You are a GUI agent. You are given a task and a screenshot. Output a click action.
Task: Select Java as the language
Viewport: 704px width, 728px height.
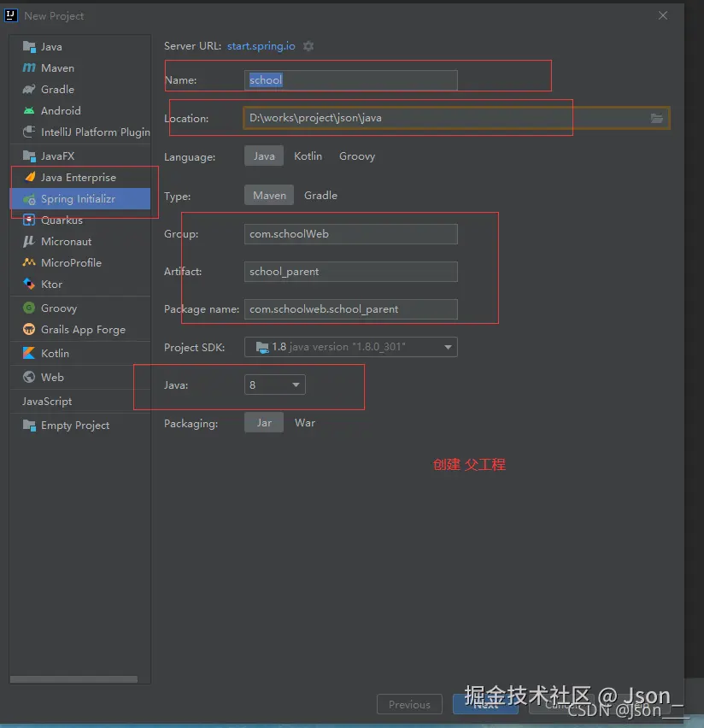pos(264,156)
